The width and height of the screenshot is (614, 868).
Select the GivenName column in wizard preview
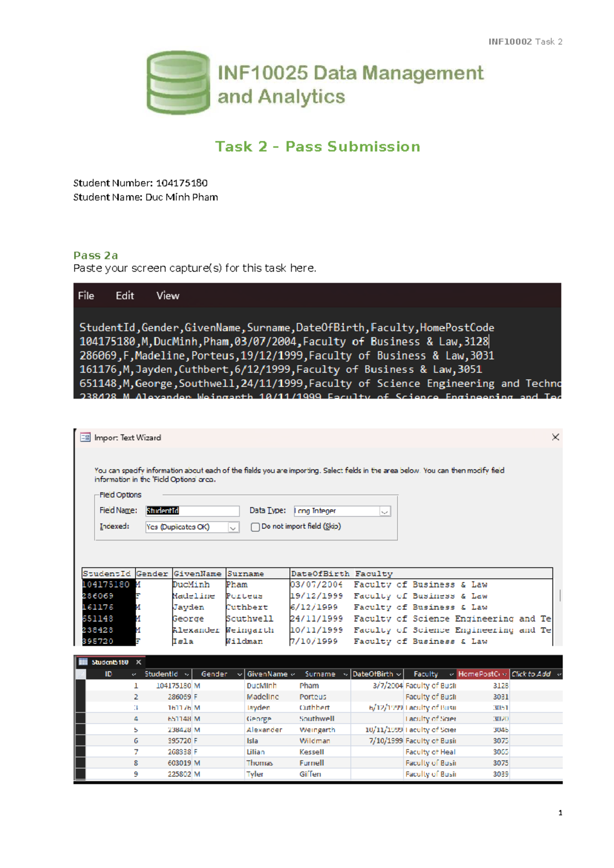pyautogui.click(x=198, y=574)
